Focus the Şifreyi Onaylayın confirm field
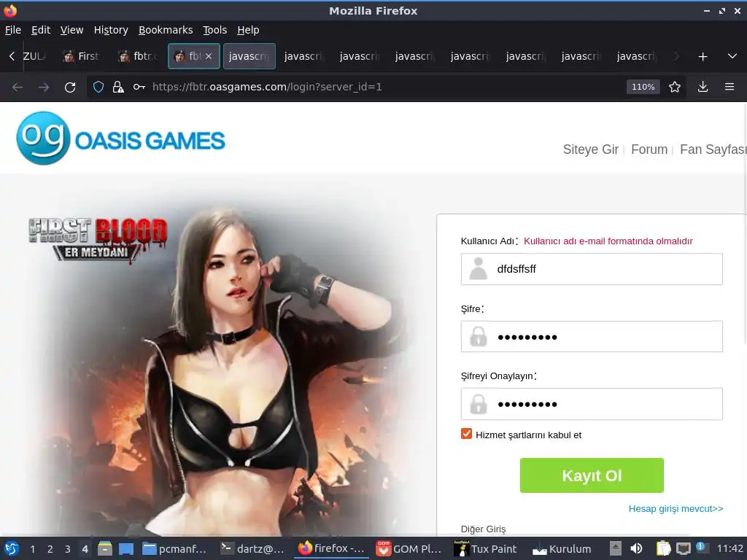Image resolution: width=747 pixels, height=560 pixels. point(591,404)
